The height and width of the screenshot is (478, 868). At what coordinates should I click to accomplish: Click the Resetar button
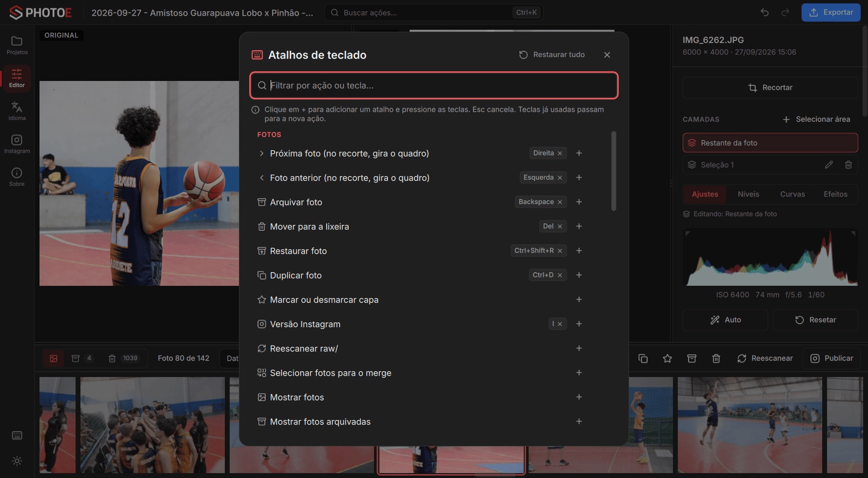(x=815, y=320)
